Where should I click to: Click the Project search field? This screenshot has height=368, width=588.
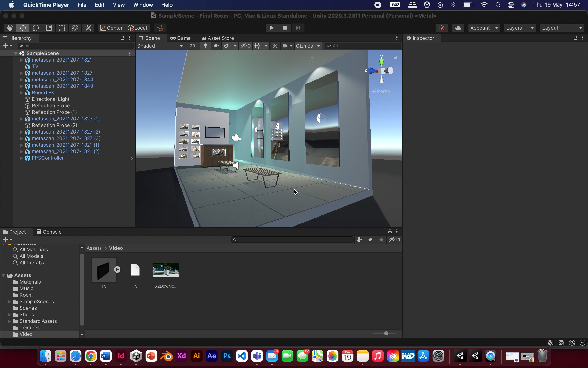point(292,239)
